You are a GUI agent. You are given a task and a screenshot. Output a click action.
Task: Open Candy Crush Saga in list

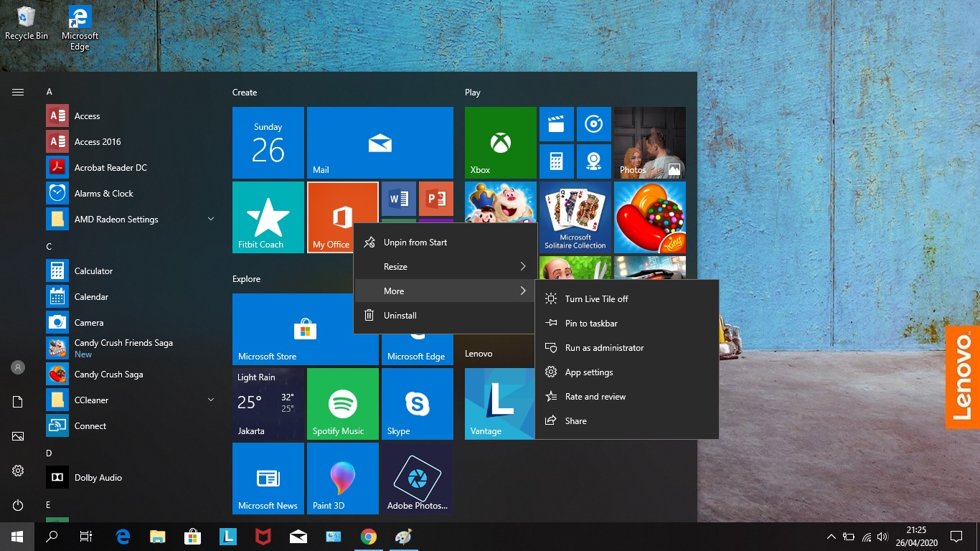coord(131,374)
